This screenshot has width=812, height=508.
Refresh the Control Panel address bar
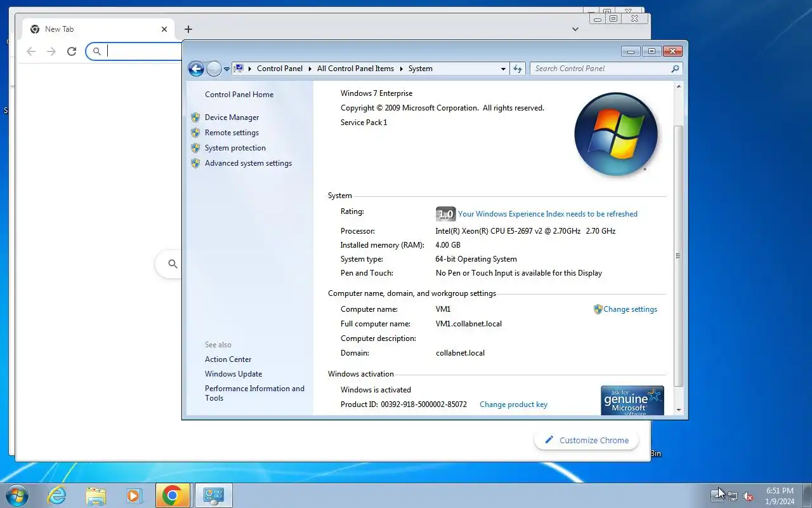[518, 69]
